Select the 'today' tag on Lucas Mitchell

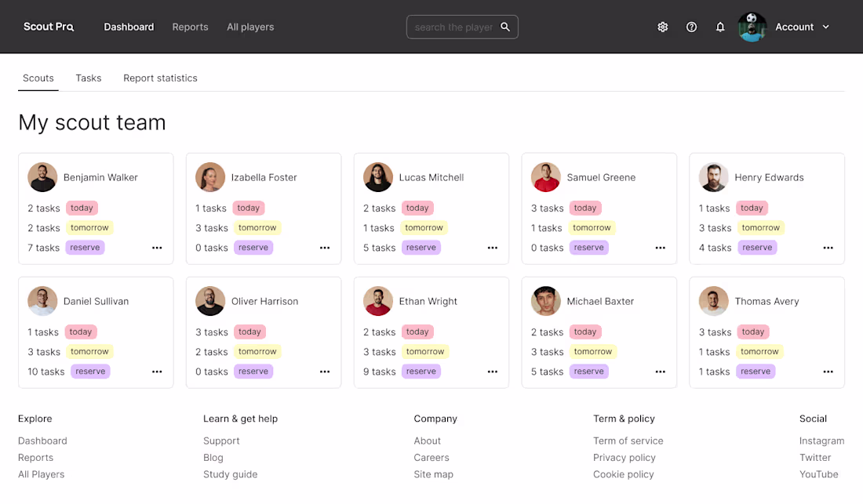point(417,208)
